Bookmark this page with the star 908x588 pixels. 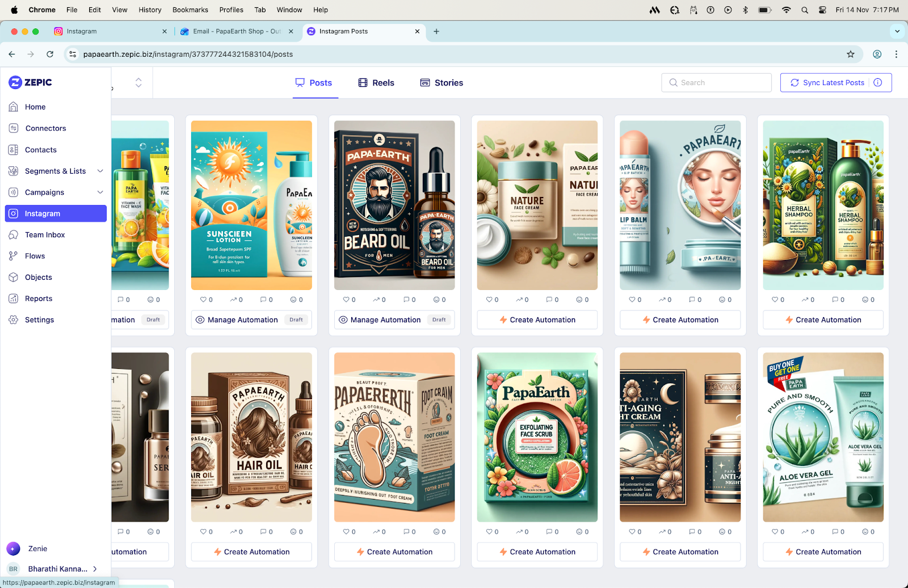click(851, 54)
